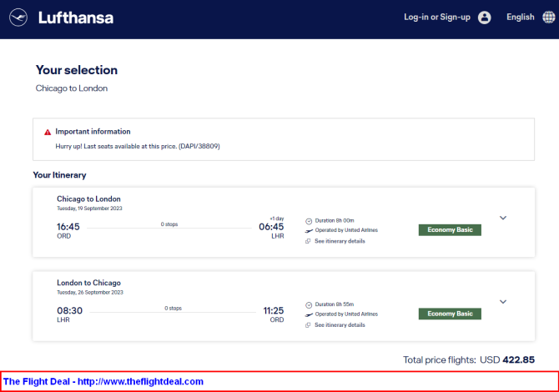Click the clock icon beside Duration 8h 55m
This screenshot has width=559, height=392.
(x=309, y=304)
